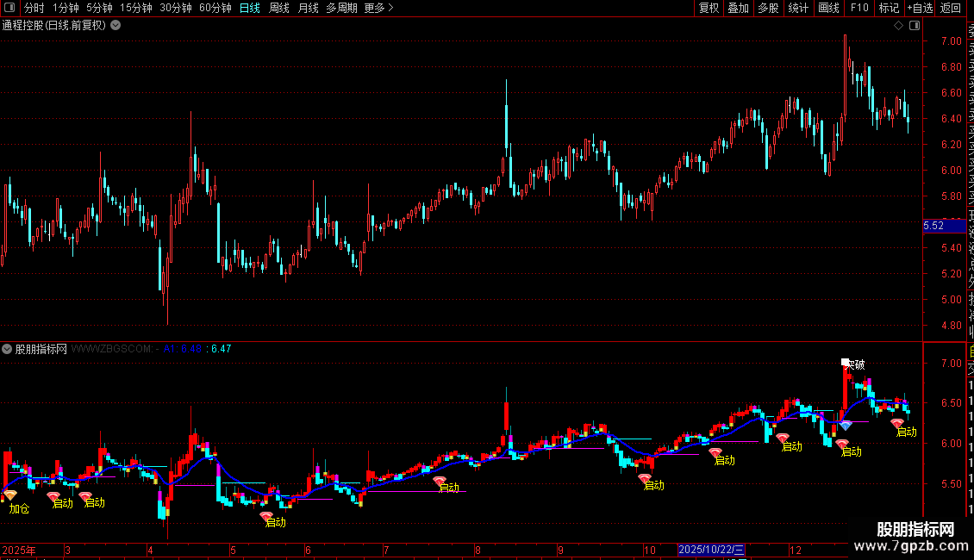Image resolution: width=974 pixels, height=560 pixels.
Task: Select the 5分钟 period tab
Action: [99, 8]
